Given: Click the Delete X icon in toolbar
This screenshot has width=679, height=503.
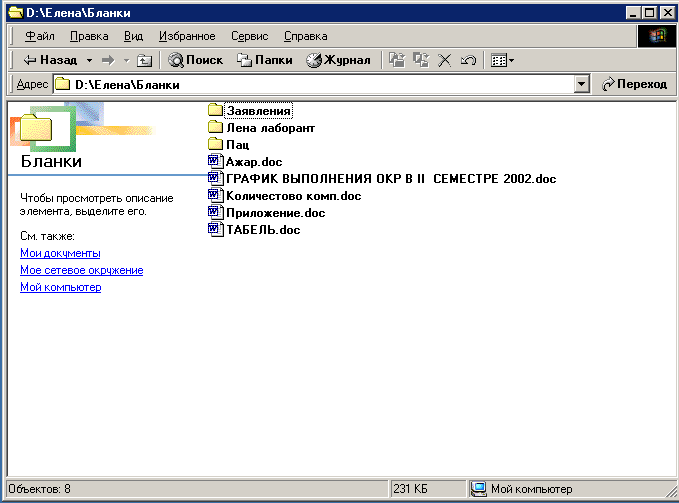Looking at the screenshot, I should (444, 60).
